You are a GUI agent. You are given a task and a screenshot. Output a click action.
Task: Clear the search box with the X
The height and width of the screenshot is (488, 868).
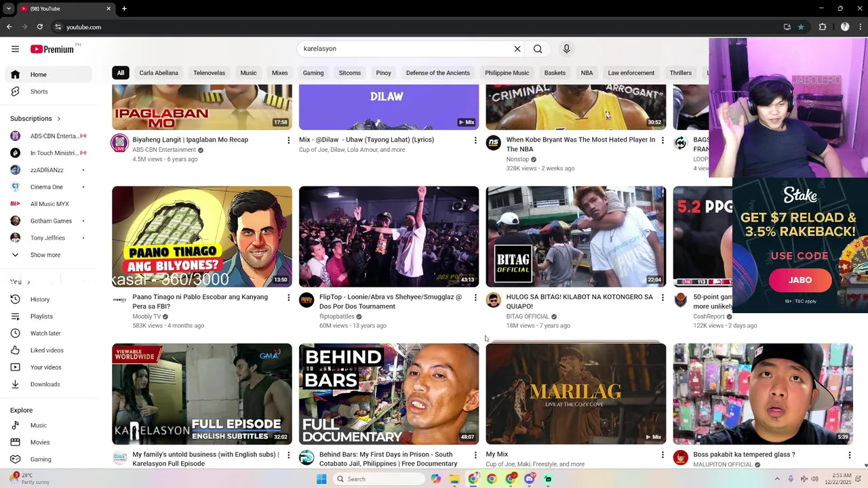tap(517, 49)
